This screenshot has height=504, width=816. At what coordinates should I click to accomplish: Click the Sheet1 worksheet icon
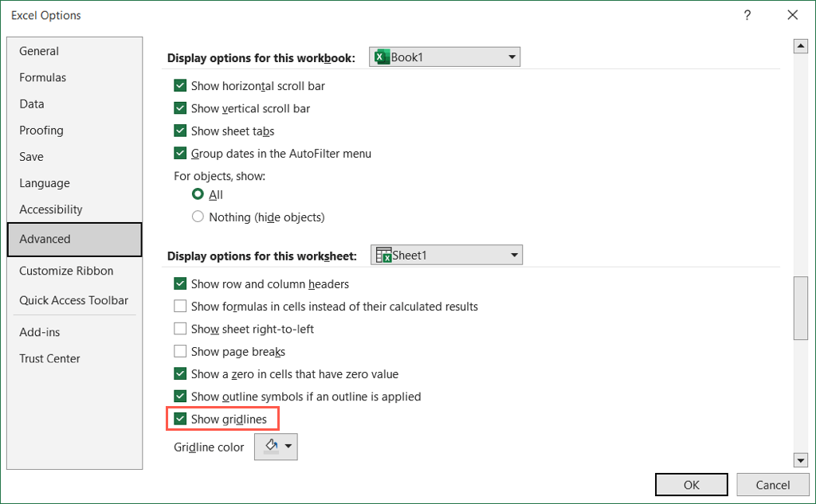[383, 256]
